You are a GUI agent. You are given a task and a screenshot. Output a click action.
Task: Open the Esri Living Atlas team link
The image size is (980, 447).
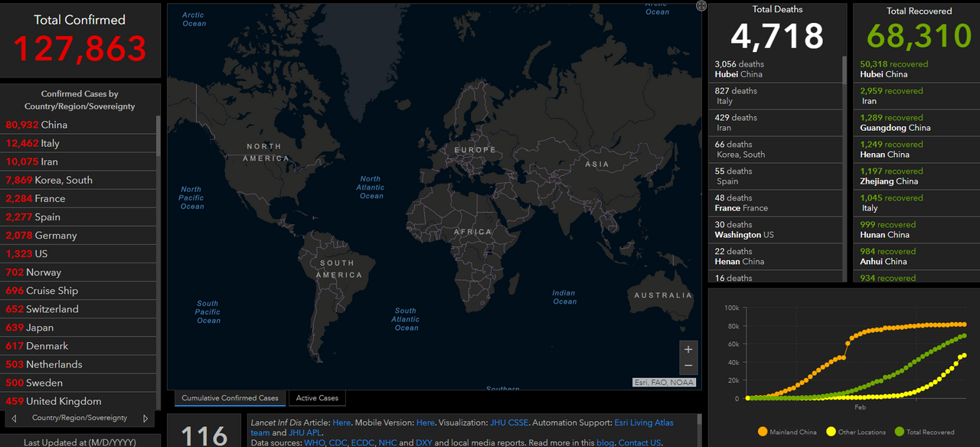(644, 423)
